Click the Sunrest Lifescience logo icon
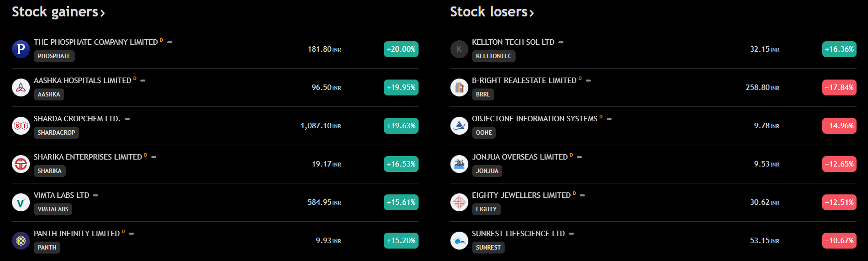Image resolution: width=868 pixels, height=261 pixels. pos(459,241)
